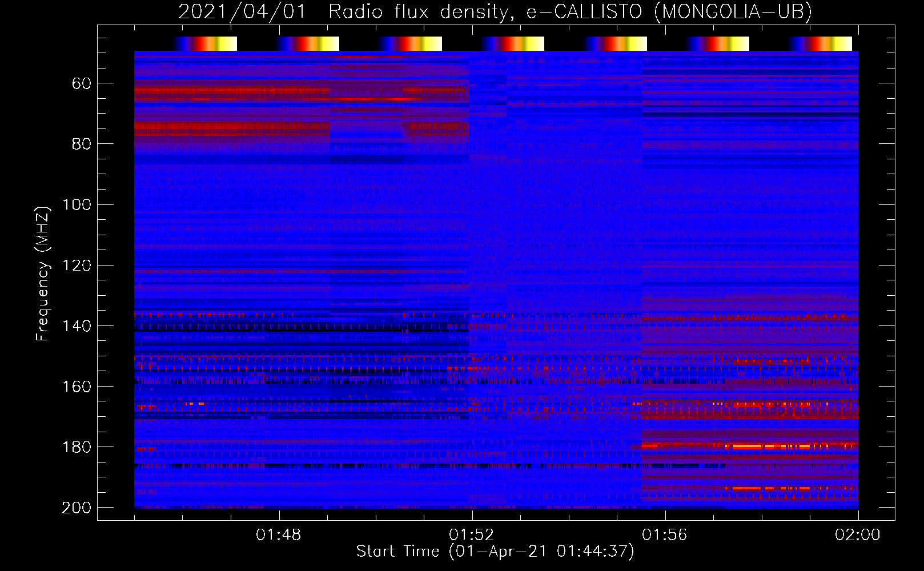Click the 01:52 time tick label
Screen dimensions: 924x571
(472, 535)
